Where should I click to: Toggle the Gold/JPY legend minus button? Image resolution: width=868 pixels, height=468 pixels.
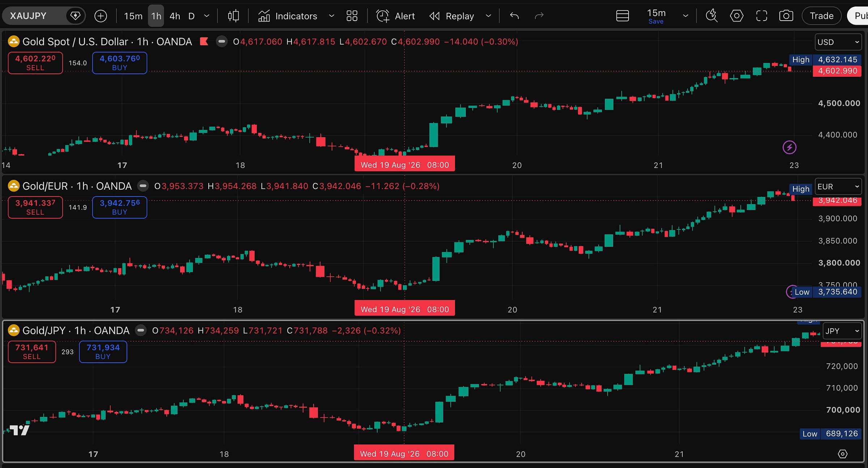[141, 330]
